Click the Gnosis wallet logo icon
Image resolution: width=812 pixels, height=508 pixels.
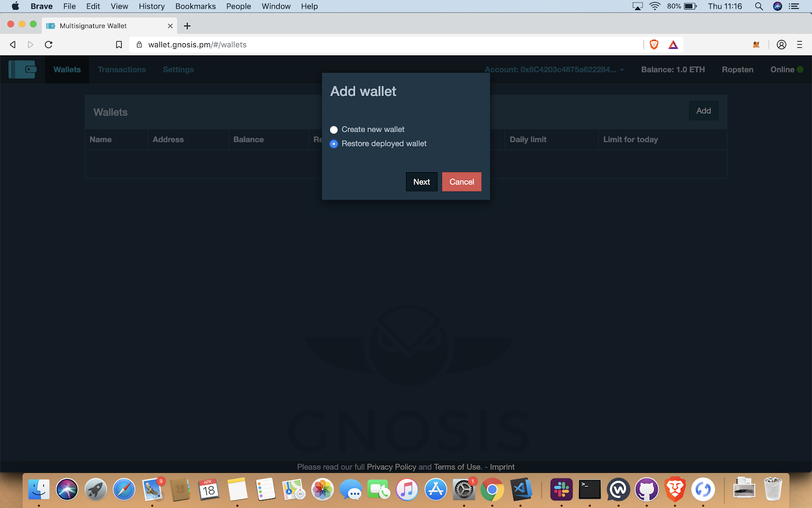point(23,70)
